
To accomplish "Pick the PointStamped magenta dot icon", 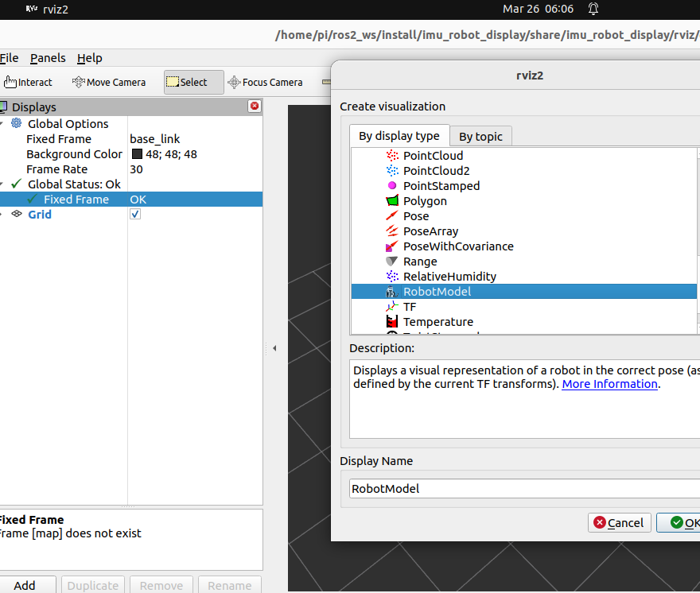I will pos(392,186).
